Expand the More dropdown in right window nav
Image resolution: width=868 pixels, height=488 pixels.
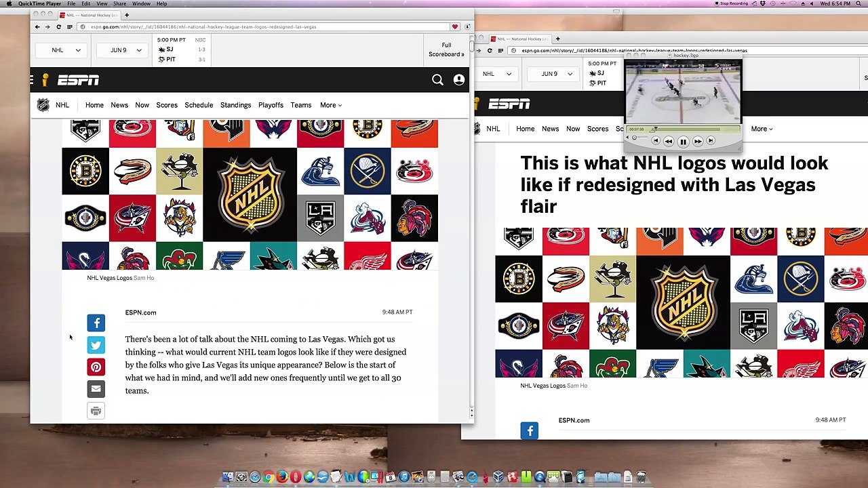[762, 129]
